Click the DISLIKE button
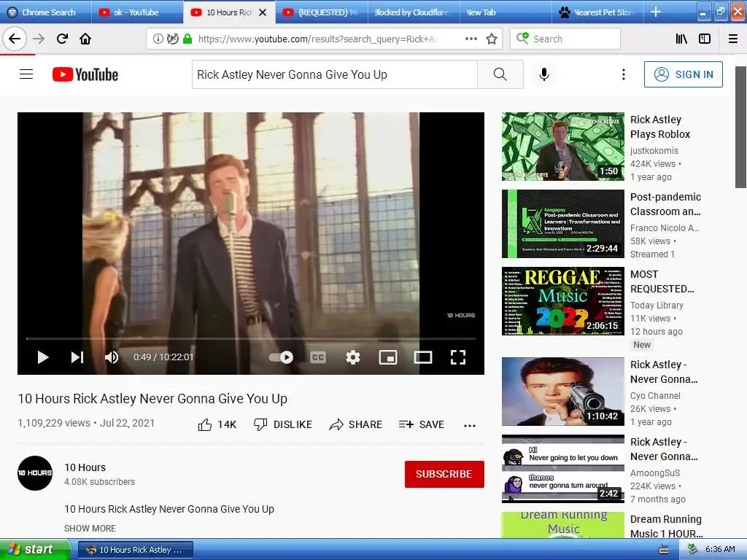This screenshot has height=560, width=747. click(x=283, y=424)
